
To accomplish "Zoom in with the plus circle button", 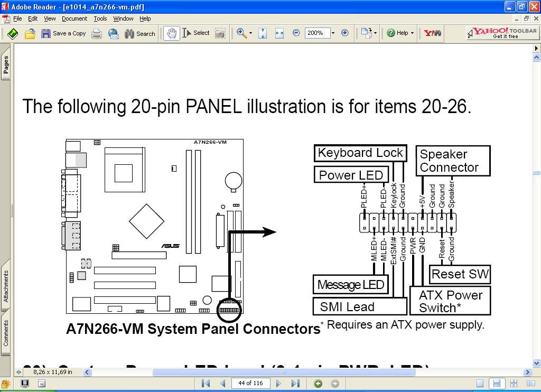I will coord(344,33).
